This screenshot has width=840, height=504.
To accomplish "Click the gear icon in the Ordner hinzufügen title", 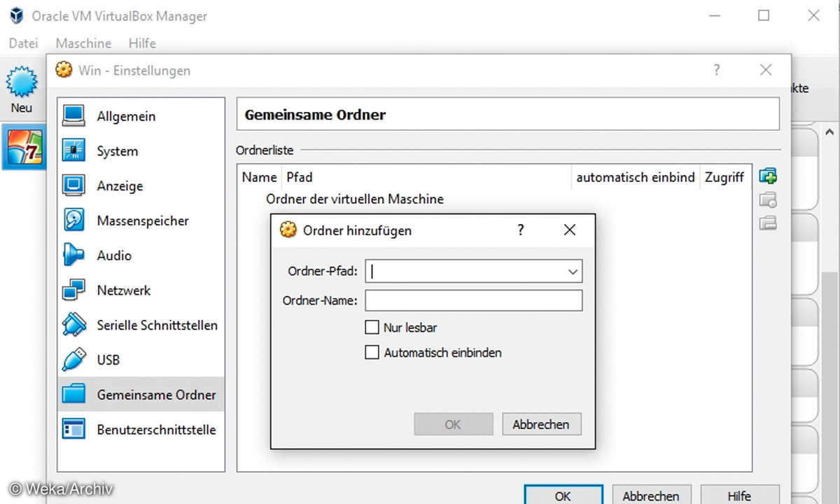I will [288, 230].
